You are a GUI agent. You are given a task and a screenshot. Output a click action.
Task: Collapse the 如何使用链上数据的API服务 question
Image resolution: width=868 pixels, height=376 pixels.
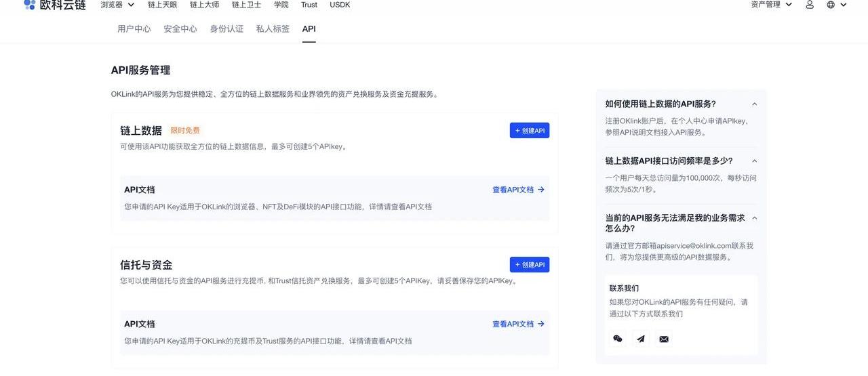coord(755,104)
